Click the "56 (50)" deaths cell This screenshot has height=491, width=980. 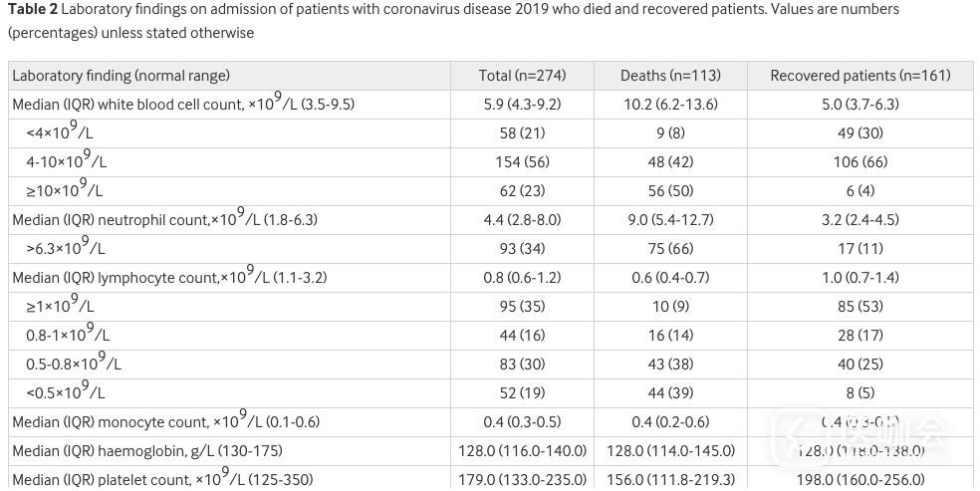pyautogui.click(x=670, y=191)
